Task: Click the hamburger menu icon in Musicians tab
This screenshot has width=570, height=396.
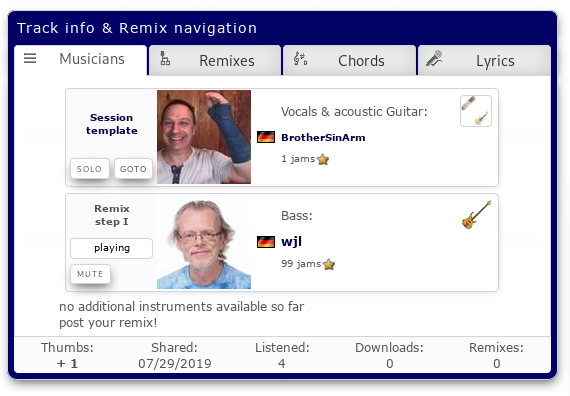Action: coord(30,58)
